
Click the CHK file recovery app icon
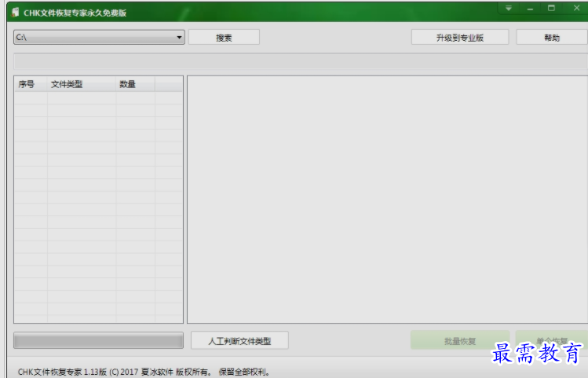(16, 13)
